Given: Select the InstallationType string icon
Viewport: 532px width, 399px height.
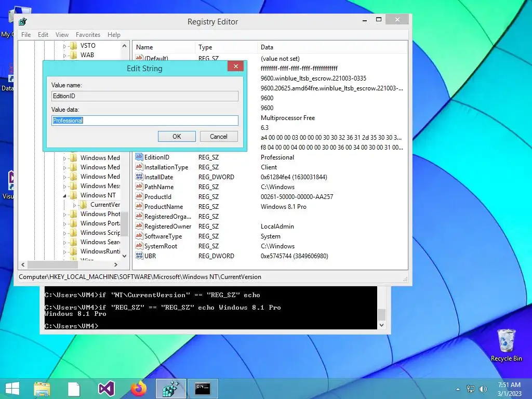Looking at the screenshot, I should click(139, 167).
